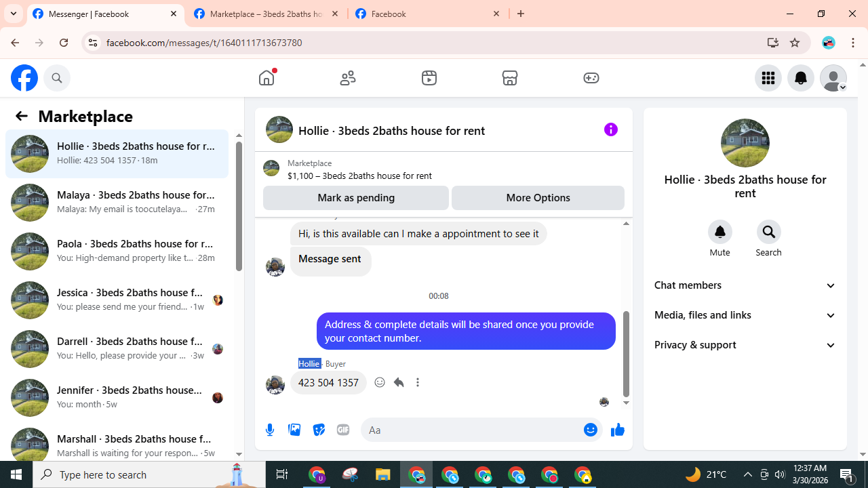
Task: Click the install app icon in address bar
Action: tap(773, 43)
